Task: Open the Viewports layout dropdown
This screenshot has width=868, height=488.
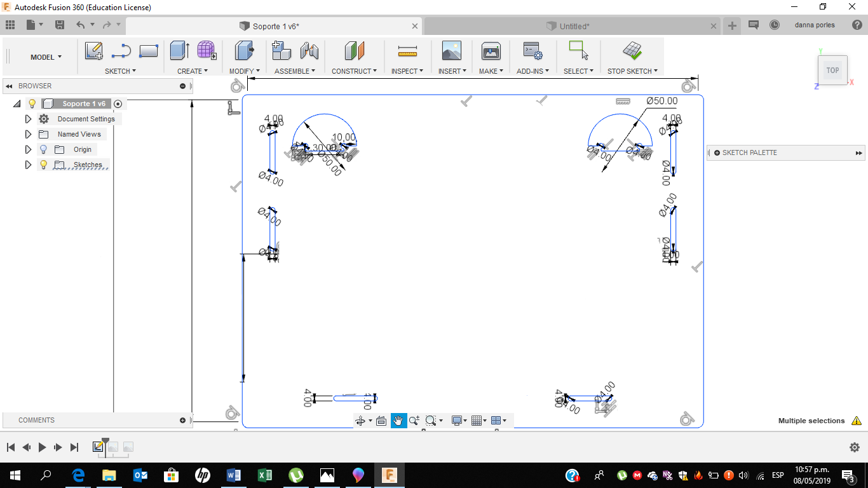Action: pos(499,421)
